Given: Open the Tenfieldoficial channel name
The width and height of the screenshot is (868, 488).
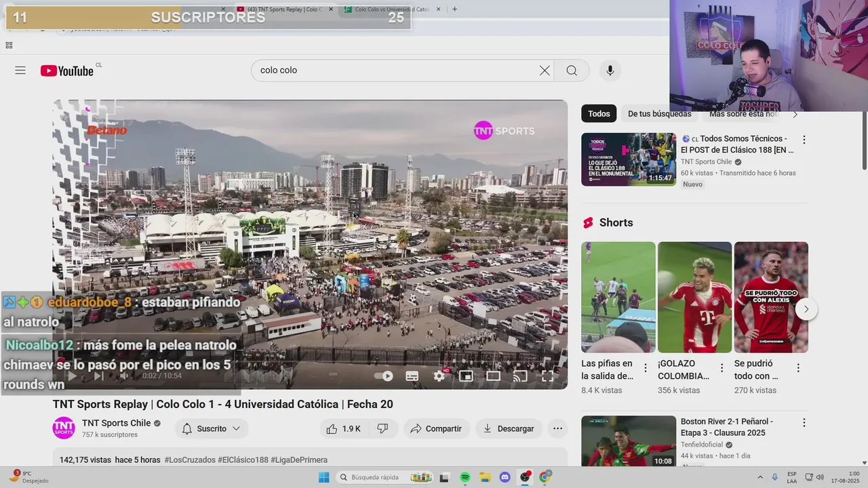Looking at the screenshot, I should pos(703,445).
